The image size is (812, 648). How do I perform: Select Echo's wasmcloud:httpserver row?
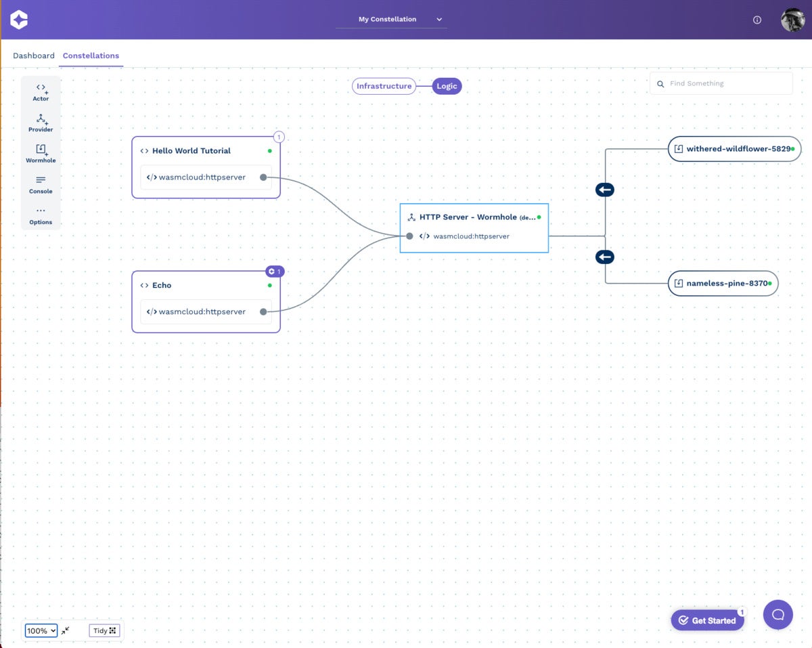[206, 312]
